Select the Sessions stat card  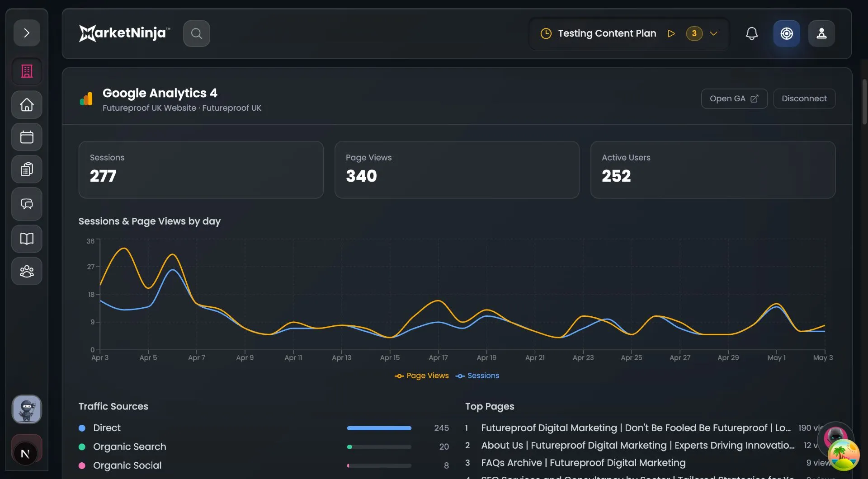[201, 170]
